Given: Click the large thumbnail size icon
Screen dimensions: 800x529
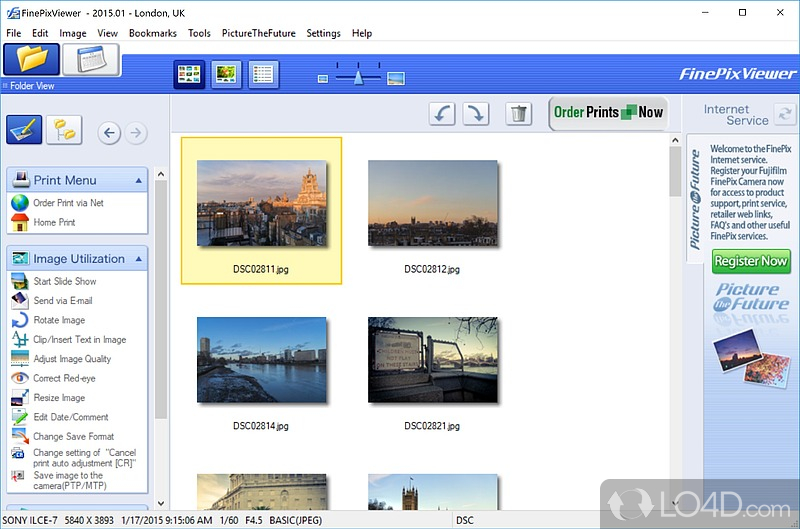Looking at the screenshot, I should [396, 79].
